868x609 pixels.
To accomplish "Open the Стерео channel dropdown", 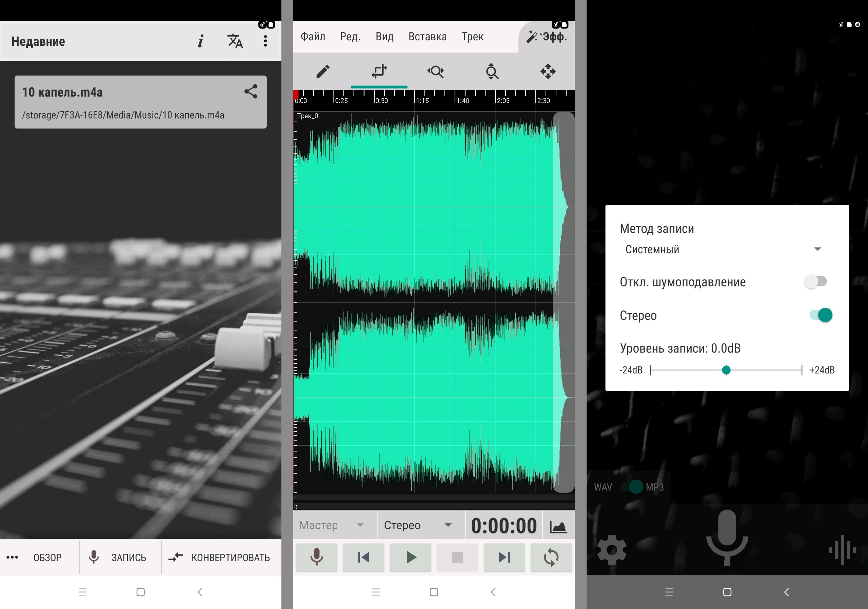I will pos(418,525).
